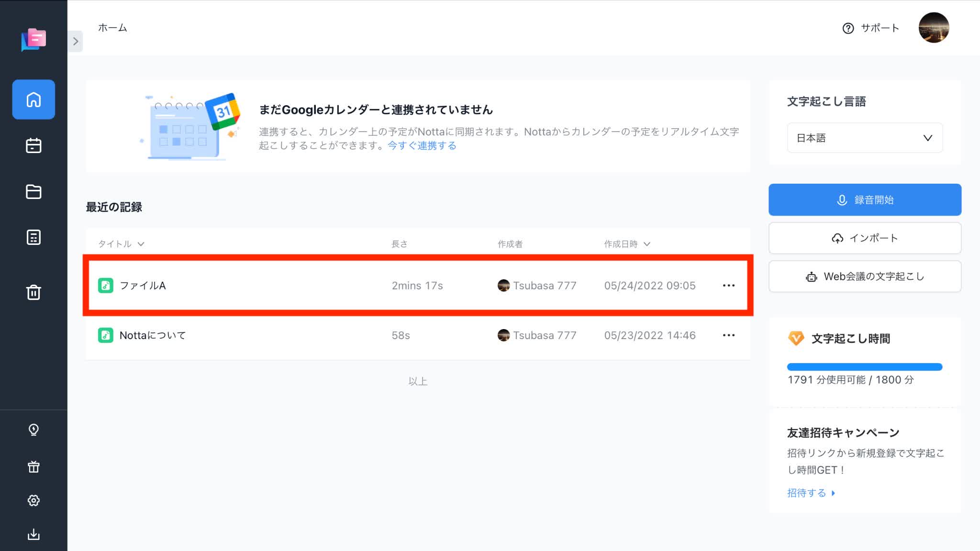
Task: Click the 2mins 17s duration
Action: pos(417,286)
